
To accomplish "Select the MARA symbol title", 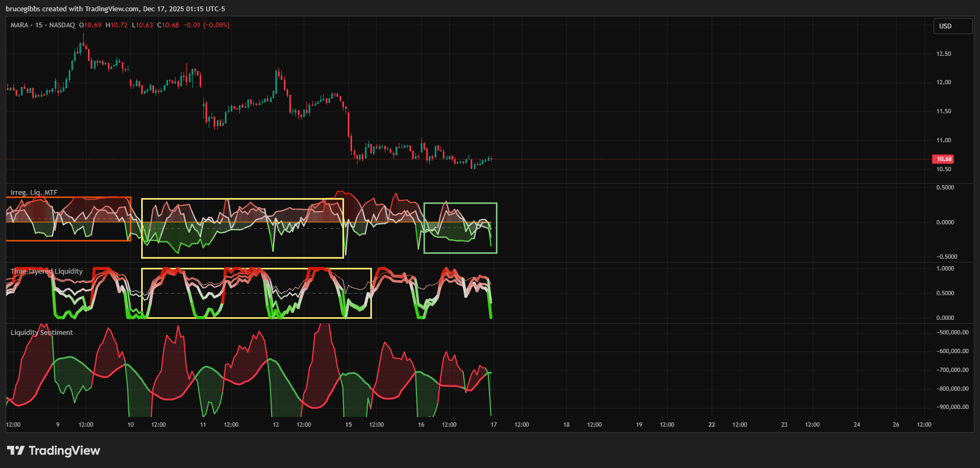I will tap(19, 25).
